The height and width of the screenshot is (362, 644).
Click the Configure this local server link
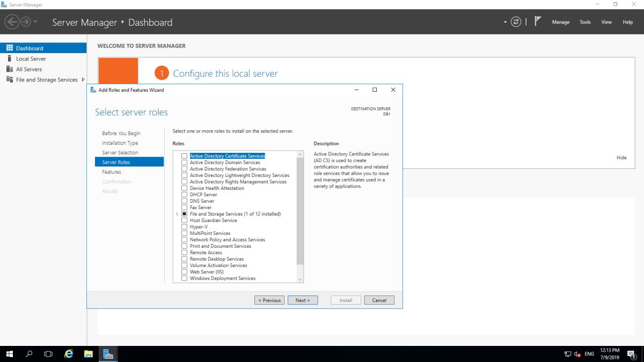[225, 73]
